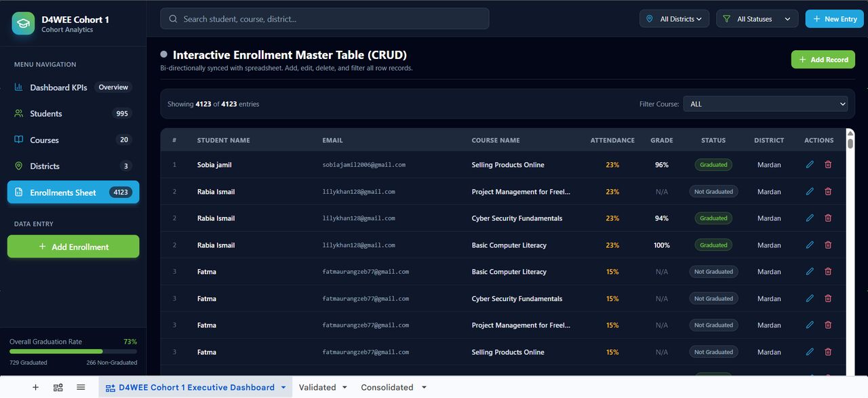Edit Fatma's Cyber Security Fundamentals enrollment
The width and height of the screenshot is (868, 398).
[x=810, y=299]
